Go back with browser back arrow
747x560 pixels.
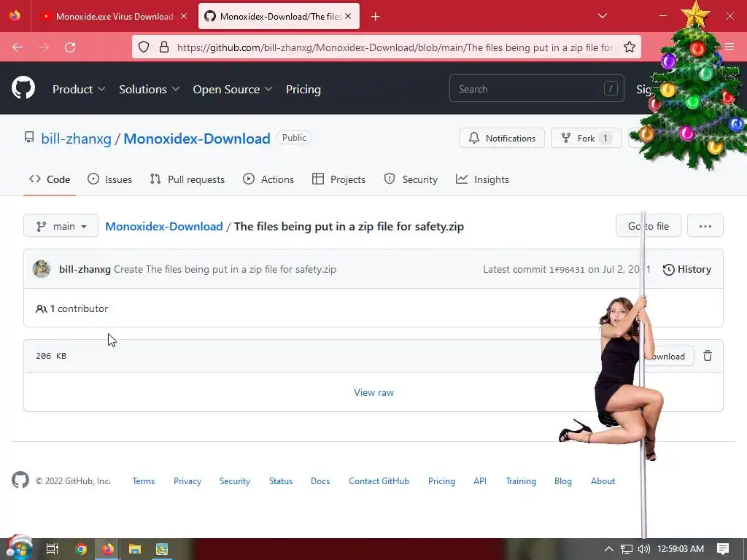(18, 47)
